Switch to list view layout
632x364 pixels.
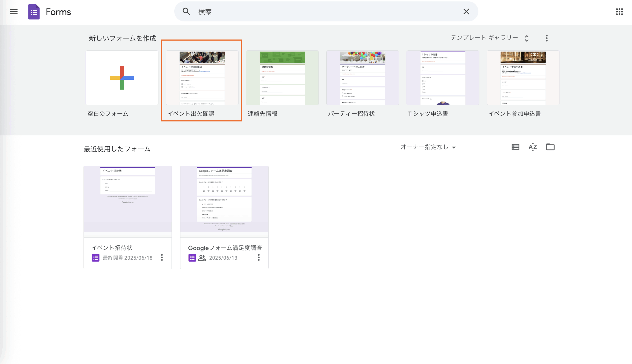[515, 147]
